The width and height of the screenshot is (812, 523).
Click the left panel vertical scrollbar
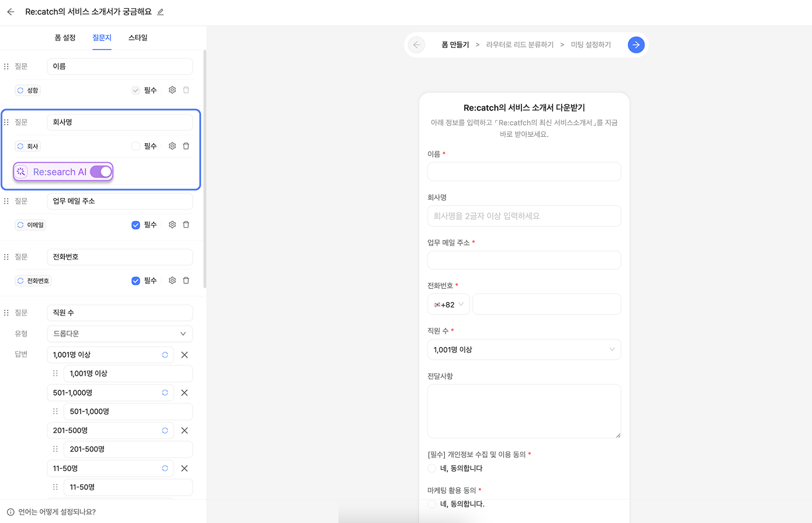pos(205,169)
